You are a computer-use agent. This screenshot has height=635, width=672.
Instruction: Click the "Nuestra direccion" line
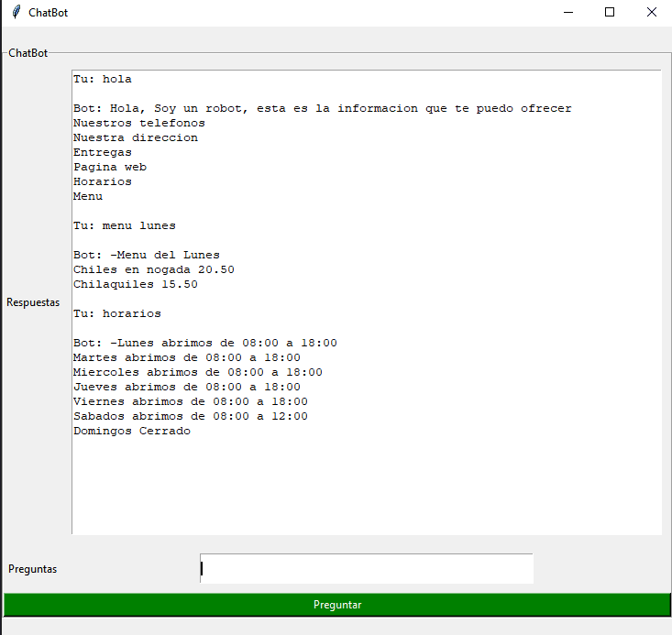click(x=136, y=137)
